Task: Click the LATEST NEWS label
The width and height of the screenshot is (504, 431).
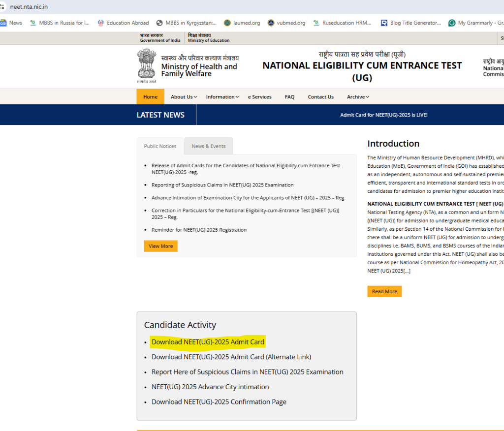Action: point(161,115)
